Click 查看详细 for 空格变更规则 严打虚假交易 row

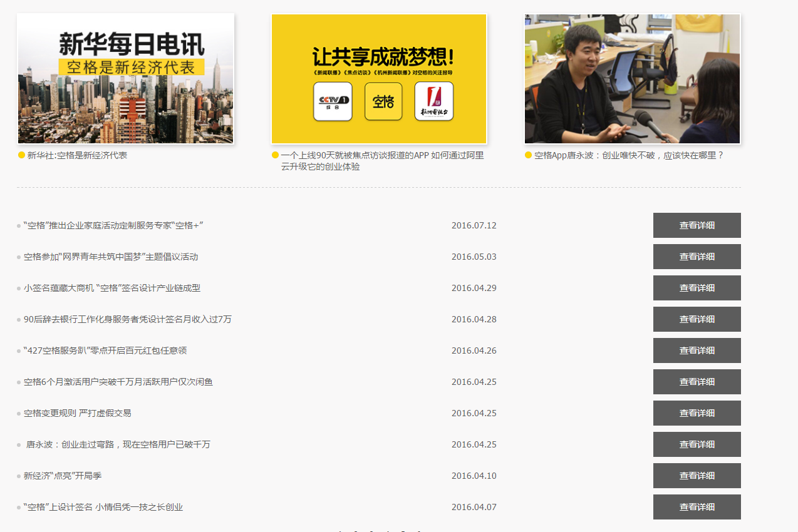click(697, 413)
